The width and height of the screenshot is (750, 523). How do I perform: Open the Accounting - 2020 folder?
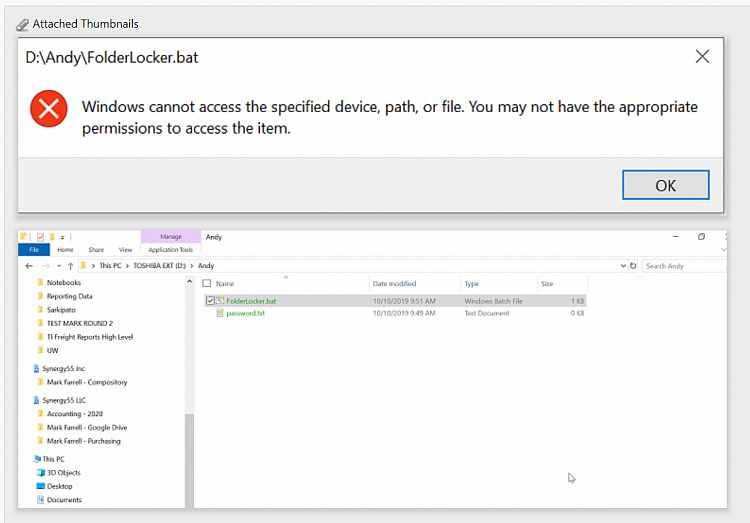75,413
